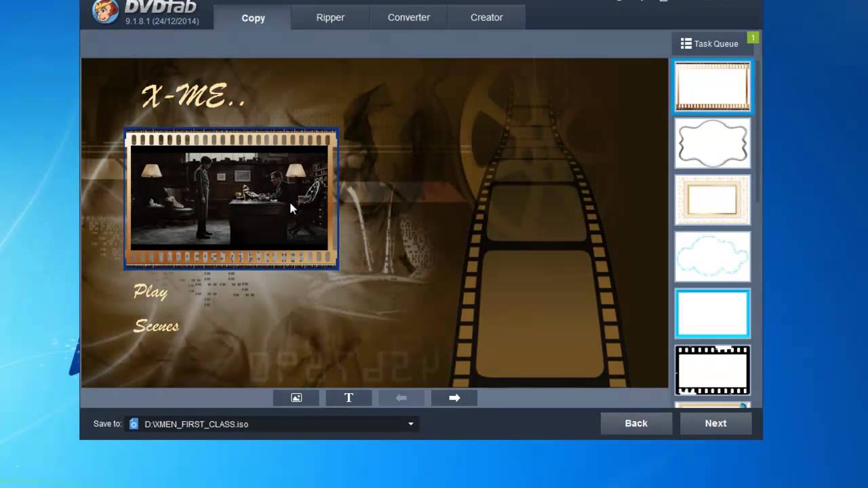
Task: Click the DVDFab monkey logo icon
Action: point(105,11)
